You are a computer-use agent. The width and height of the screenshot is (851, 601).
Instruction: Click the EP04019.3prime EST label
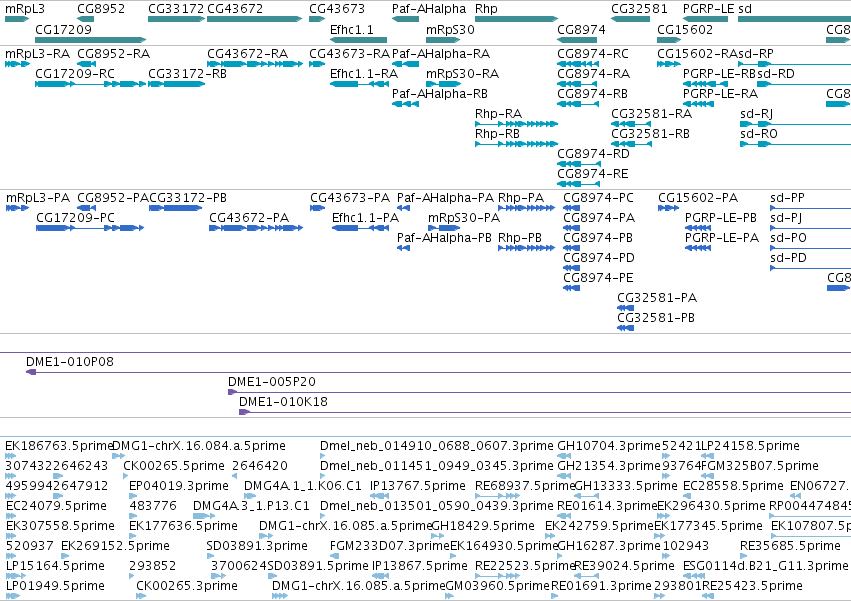(179, 485)
